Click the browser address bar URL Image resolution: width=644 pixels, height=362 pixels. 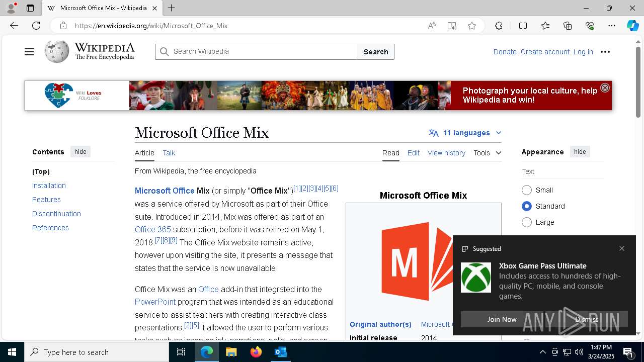coord(151,26)
